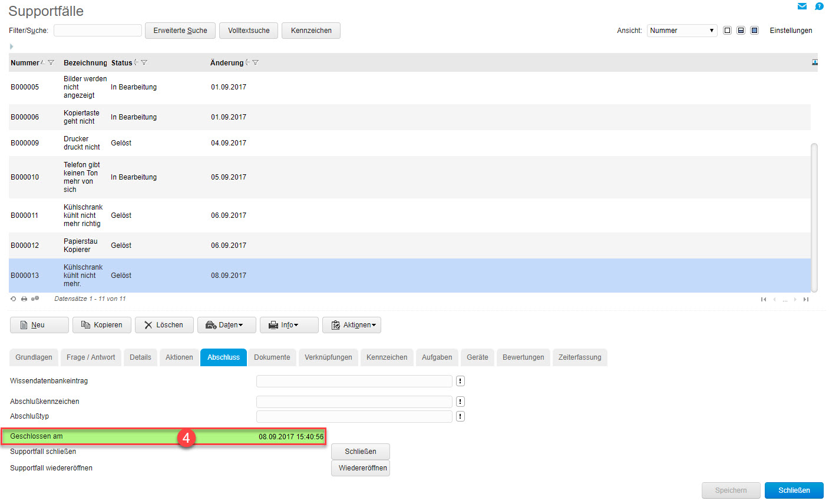829x504 pixels.
Task: Open the Status column filter funnel
Action: [x=144, y=62]
